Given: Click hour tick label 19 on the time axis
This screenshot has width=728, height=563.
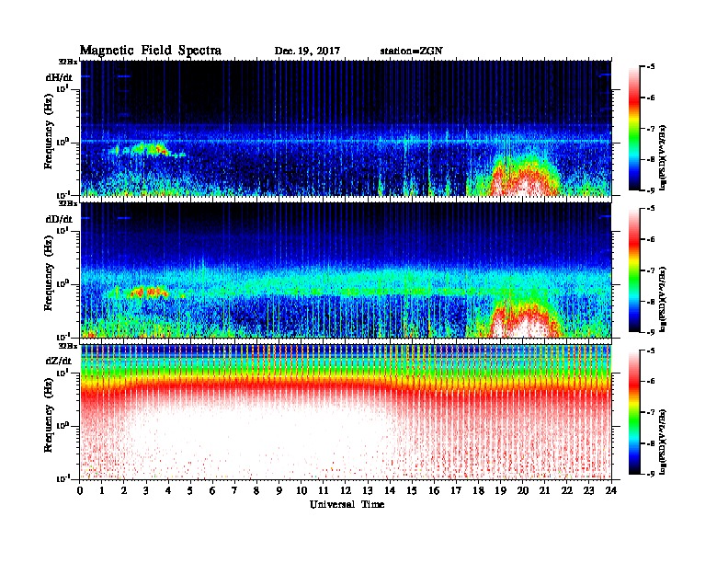Looking at the screenshot, I should click(x=500, y=491).
